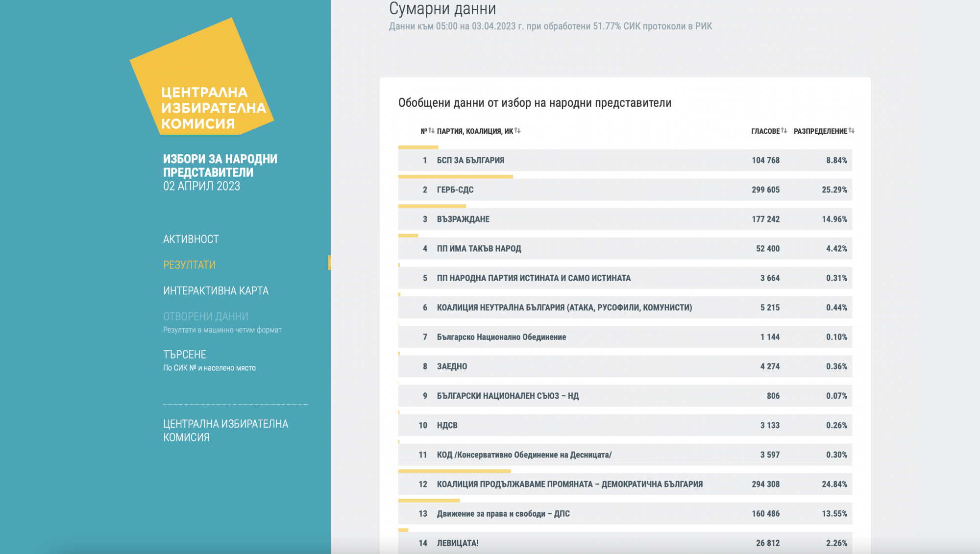Image resolution: width=980 pixels, height=554 pixels.
Task: Select БЪЛГАРСКИ НАЦИОНАЛЕН СЪЮЗ – НД row
Action: click(625, 395)
